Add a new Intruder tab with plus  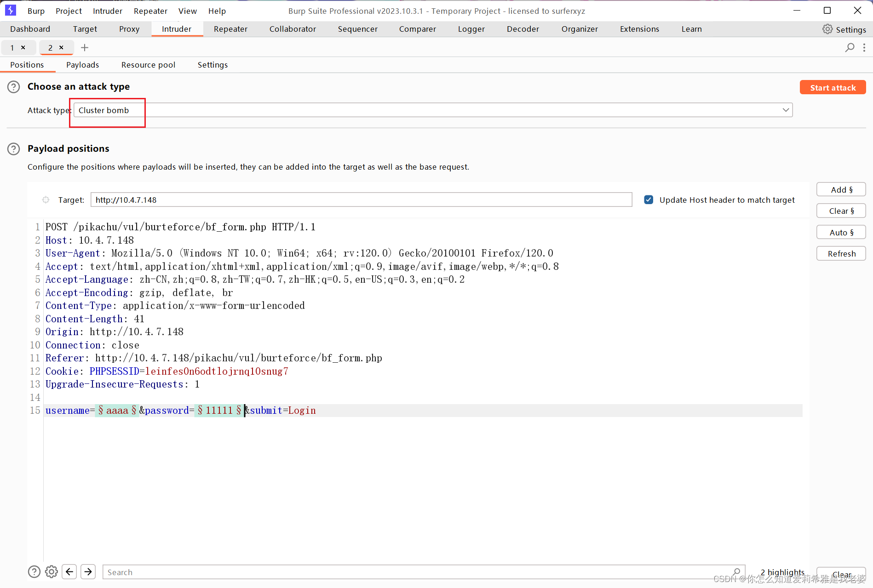[85, 47]
